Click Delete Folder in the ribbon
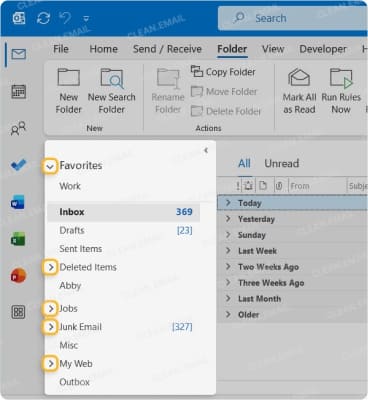The width and height of the screenshot is (368, 400). click(226, 111)
